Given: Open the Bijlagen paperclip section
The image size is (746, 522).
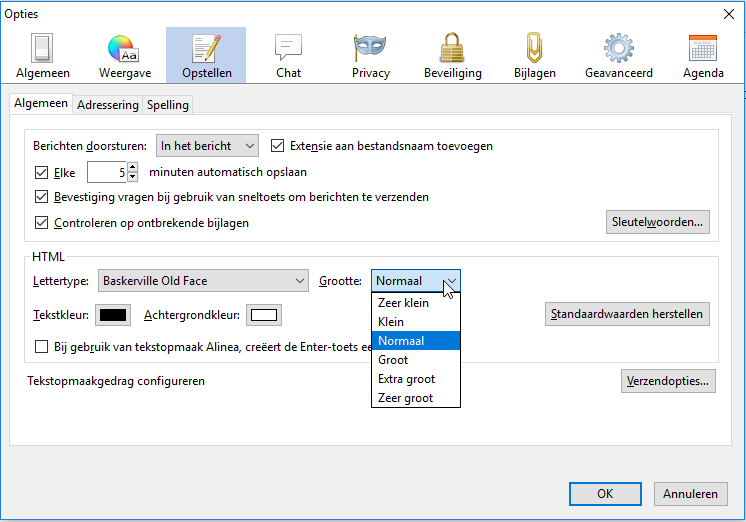Looking at the screenshot, I should (x=535, y=56).
